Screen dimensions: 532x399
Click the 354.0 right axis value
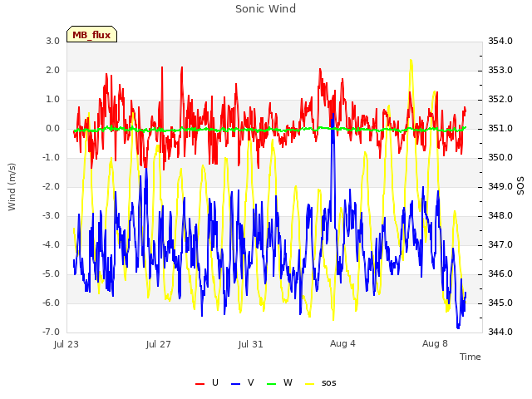(500, 41)
